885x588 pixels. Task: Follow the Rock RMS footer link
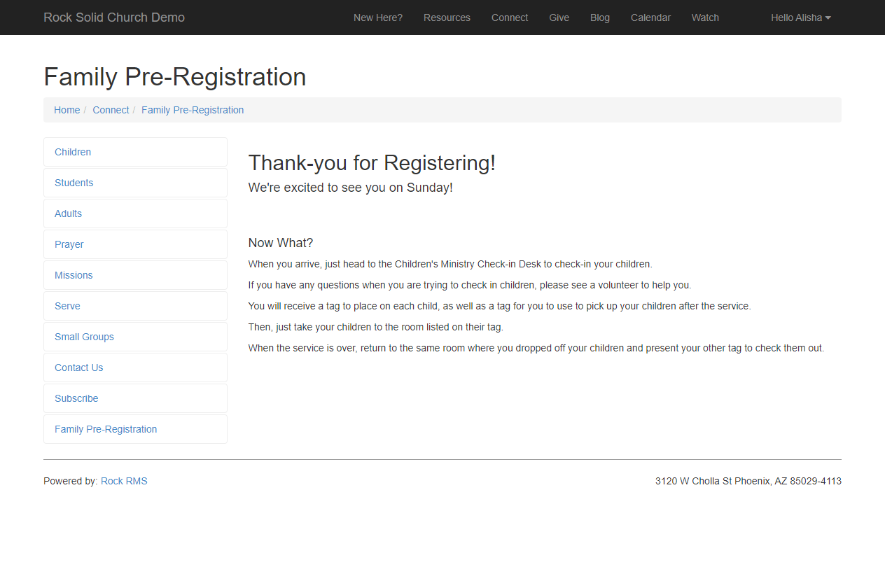coord(124,481)
